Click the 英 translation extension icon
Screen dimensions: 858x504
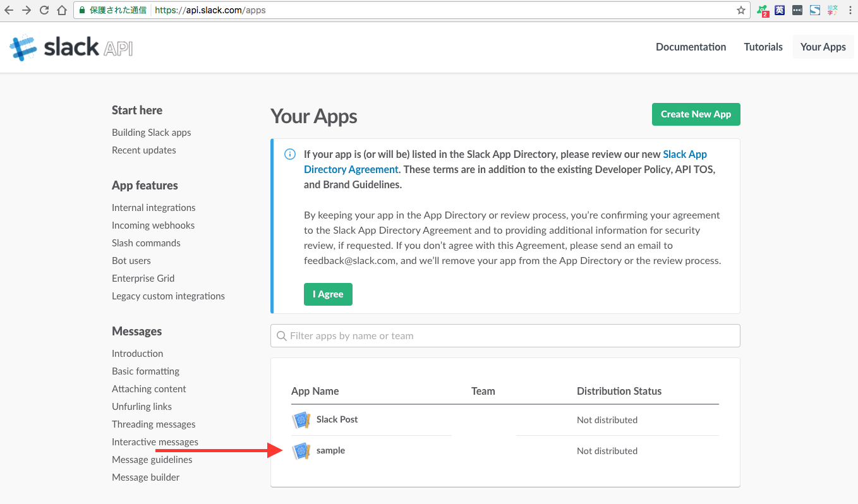click(x=779, y=9)
